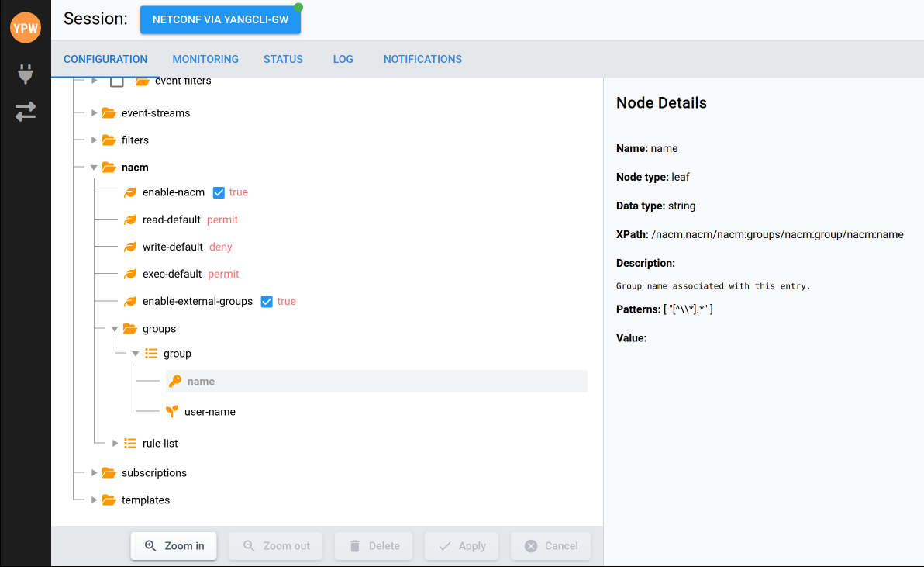Click the sprout icon next to user-name

coord(172,412)
